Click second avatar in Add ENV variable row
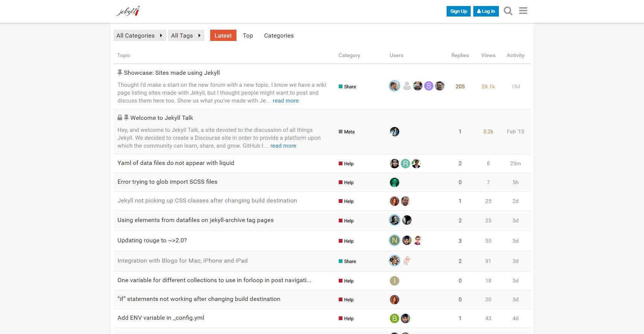The width and height of the screenshot is (644, 334). tap(405, 318)
